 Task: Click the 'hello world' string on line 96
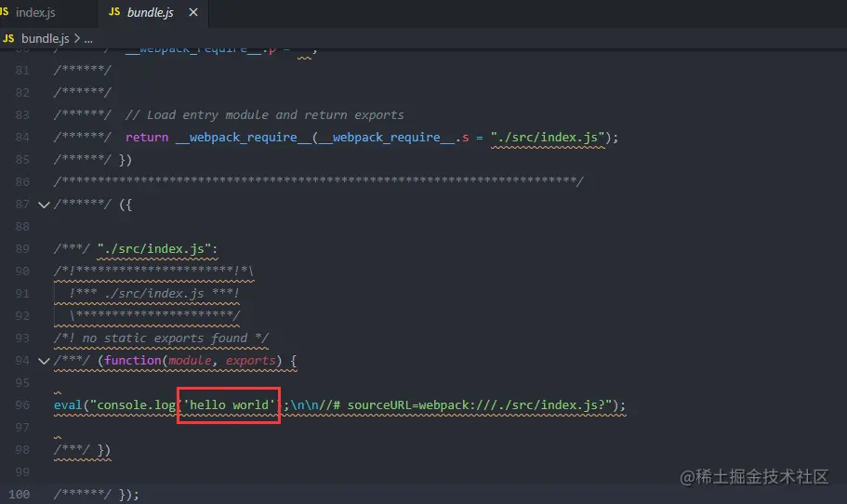229,405
